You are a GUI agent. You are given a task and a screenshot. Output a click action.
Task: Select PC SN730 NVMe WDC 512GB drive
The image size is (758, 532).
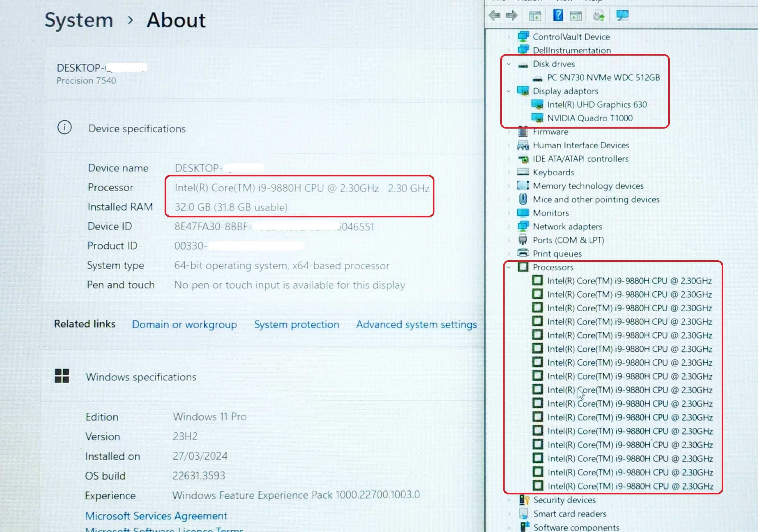(x=603, y=78)
